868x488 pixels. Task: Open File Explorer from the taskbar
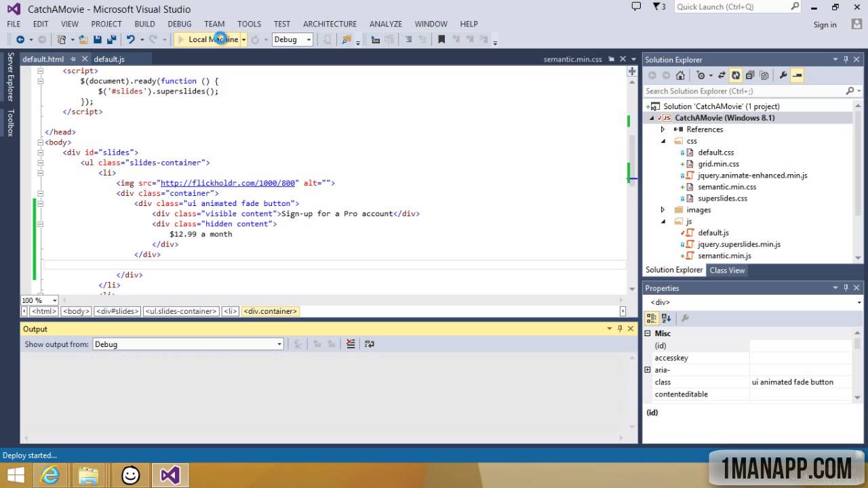point(90,475)
